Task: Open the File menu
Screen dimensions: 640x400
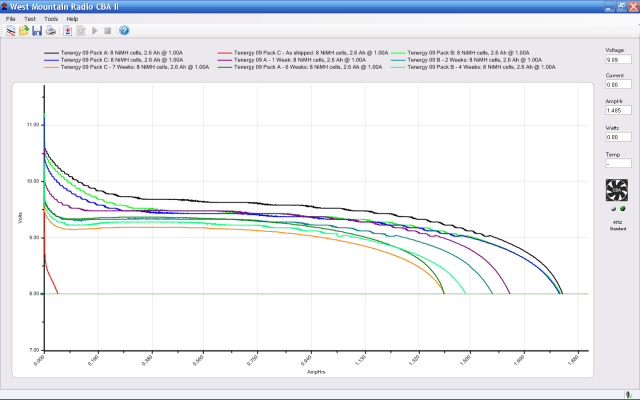Action: coord(11,19)
